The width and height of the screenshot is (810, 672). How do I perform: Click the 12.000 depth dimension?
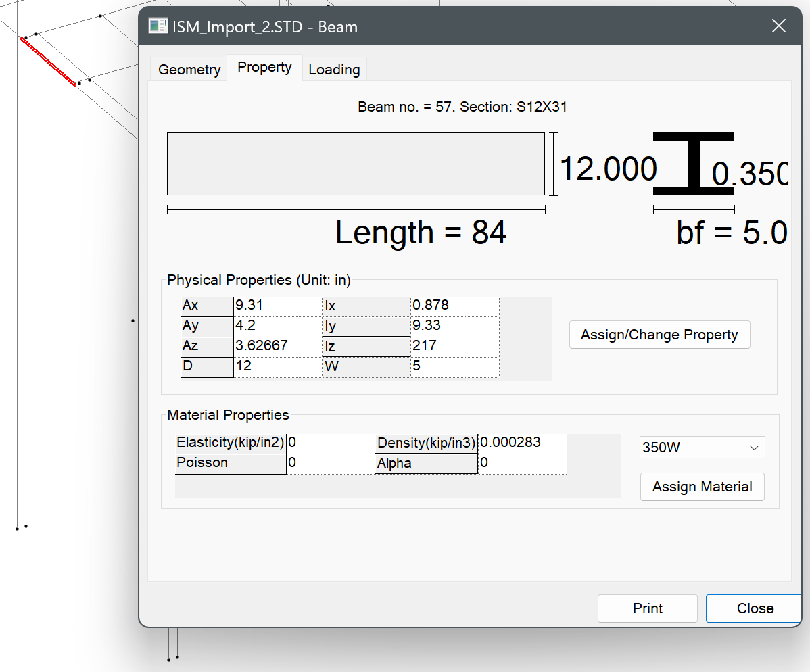point(608,169)
